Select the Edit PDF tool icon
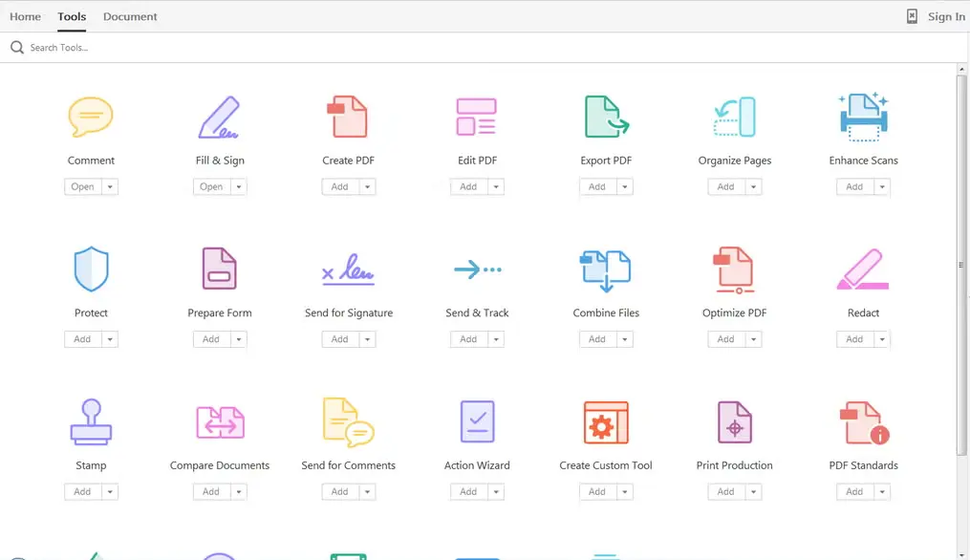 point(476,117)
